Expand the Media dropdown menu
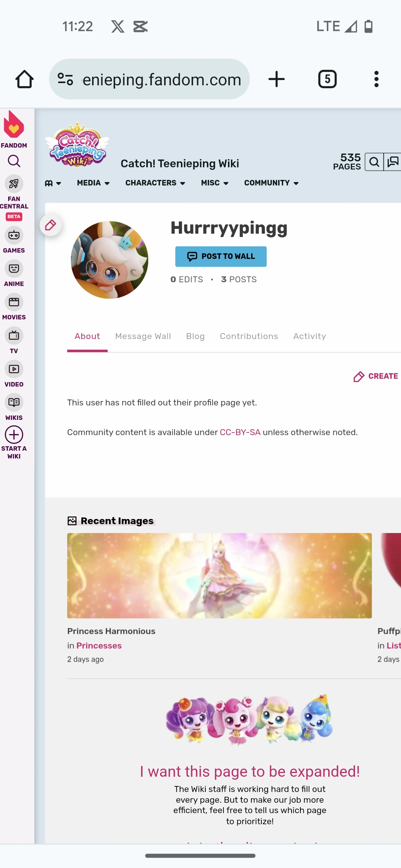 93,183
